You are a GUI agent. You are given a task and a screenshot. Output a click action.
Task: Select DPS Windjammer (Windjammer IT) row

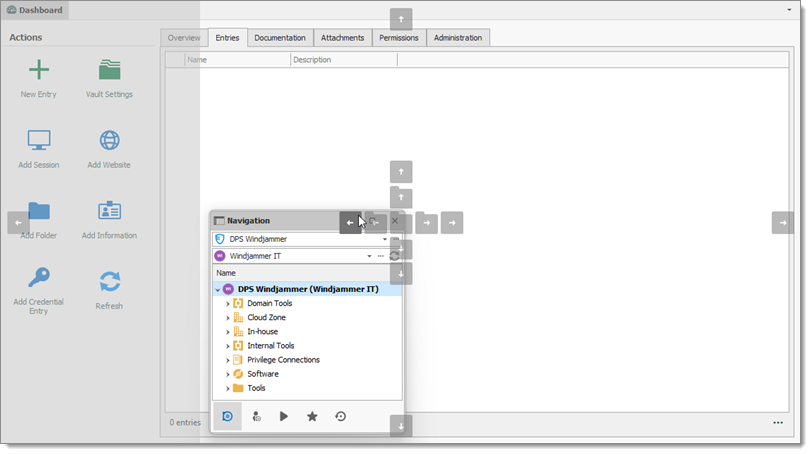307,289
